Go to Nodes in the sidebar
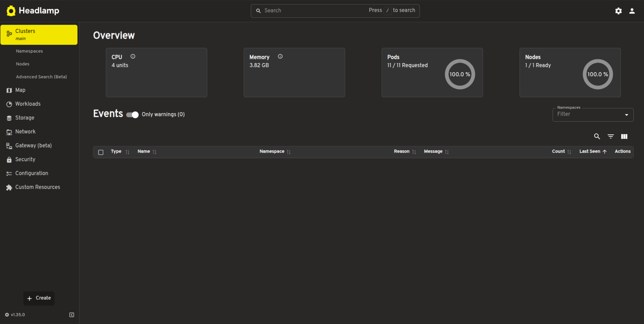Viewport: 644px width, 324px height. (x=22, y=64)
